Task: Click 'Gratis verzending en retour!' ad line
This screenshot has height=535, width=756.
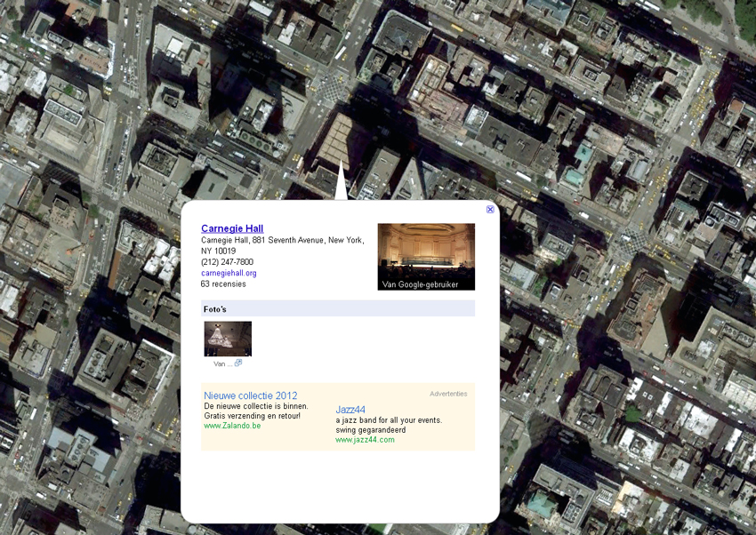Action: click(x=253, y=416)
